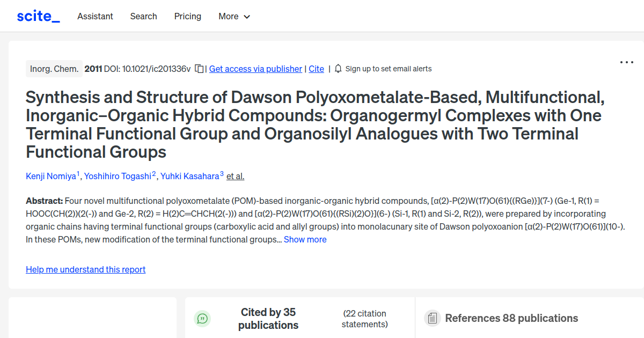The image size is (644, 338).
Task: Click the Cite link
Action: pyautogui.click(x=316, y=69)
